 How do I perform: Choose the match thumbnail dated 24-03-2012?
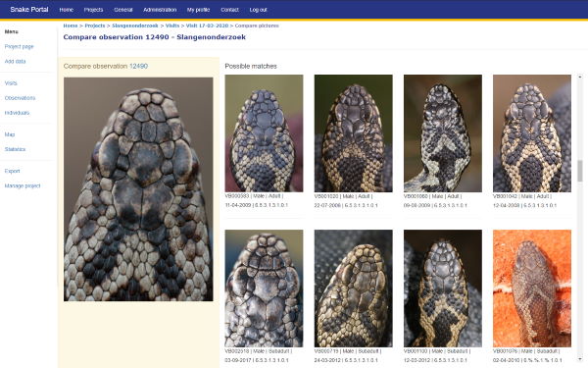353,289
